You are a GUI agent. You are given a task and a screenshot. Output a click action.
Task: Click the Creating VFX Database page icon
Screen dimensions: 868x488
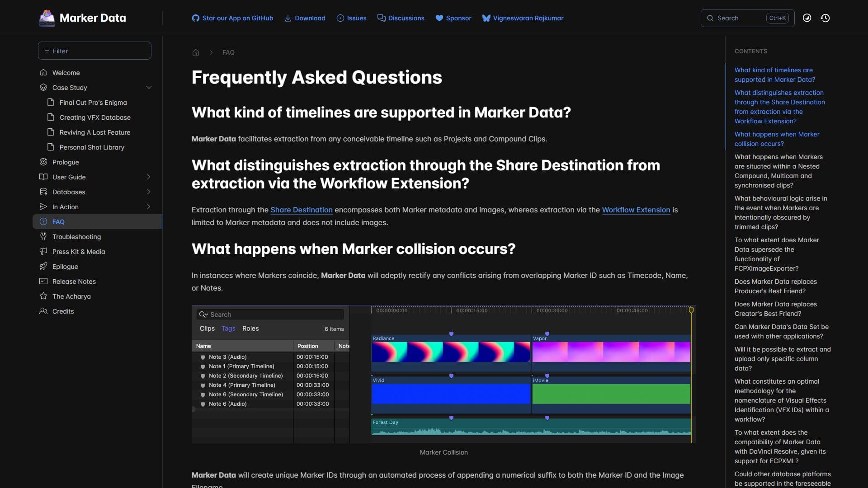point(51,117)
